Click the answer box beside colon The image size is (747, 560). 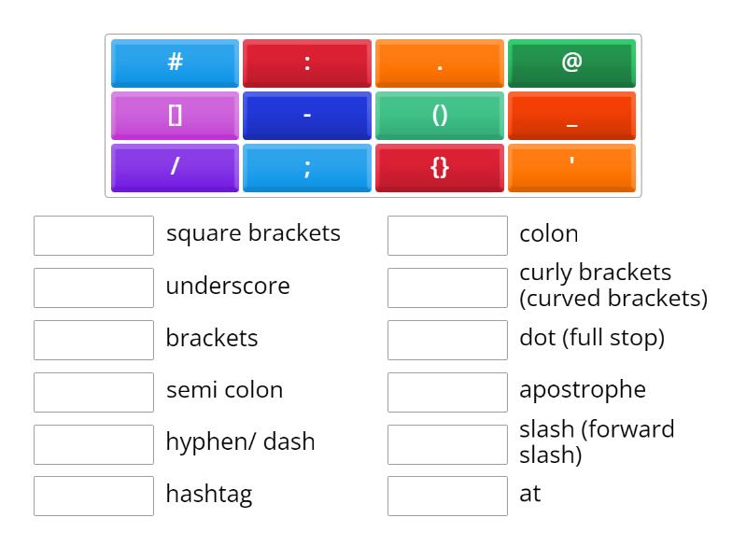pos(447,235)
